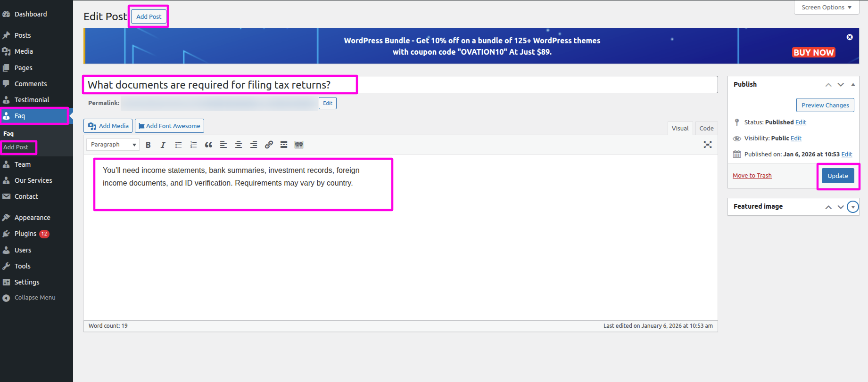The image size is (868, 382).
Task: Open Plugins in the sidebar menu
Action: 25,234
